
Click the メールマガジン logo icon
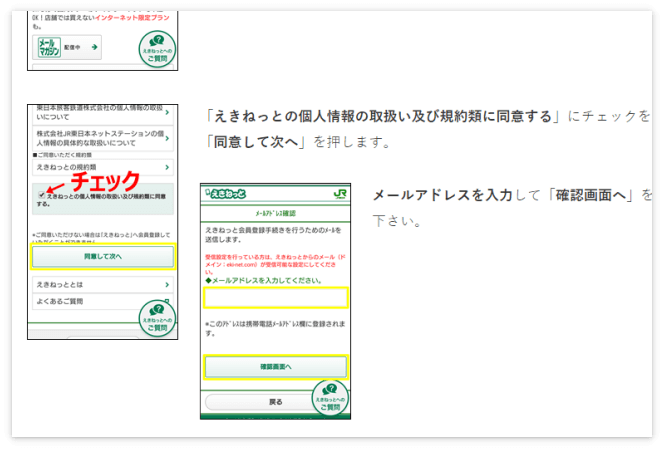[x=49, y=47]
